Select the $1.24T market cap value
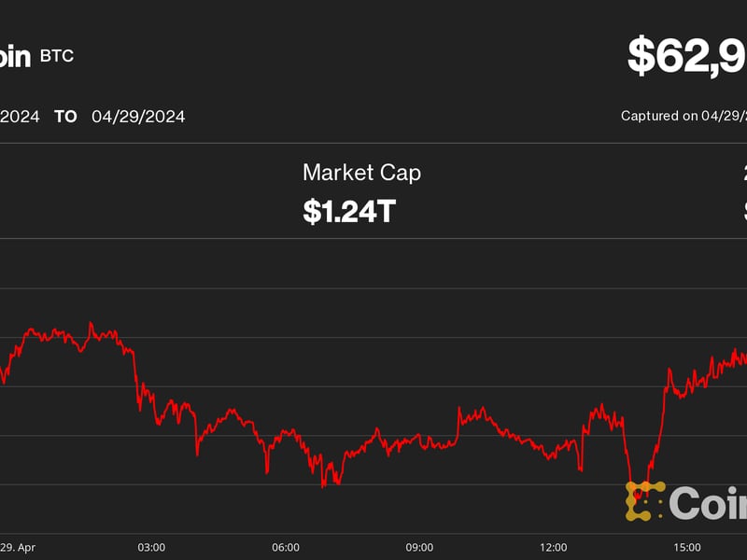 click(x=349, y=211)
